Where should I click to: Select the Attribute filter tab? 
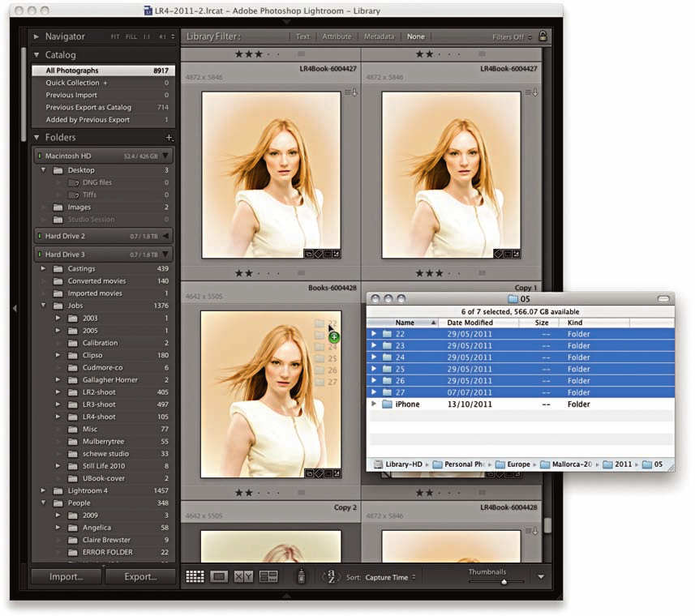[337, 36]
